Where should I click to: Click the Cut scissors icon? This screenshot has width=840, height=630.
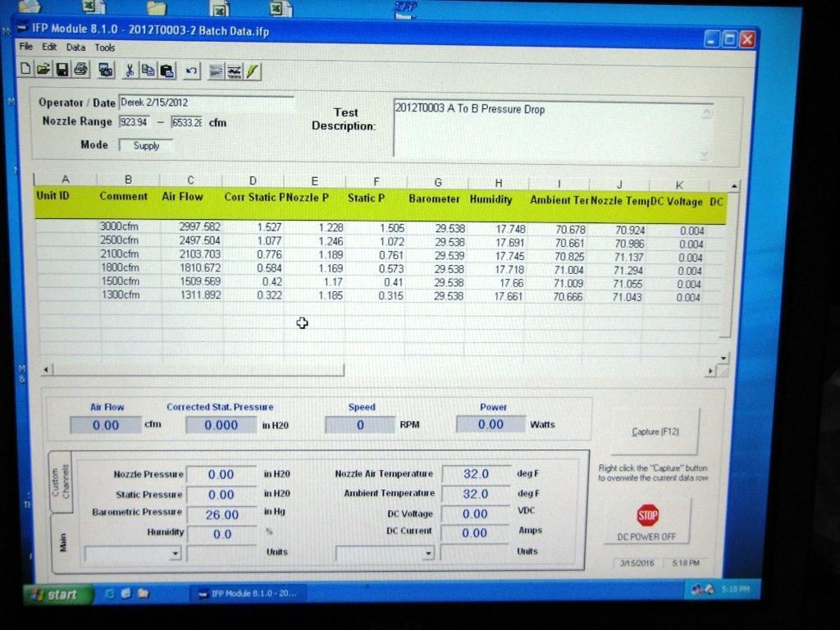point(129,71)
